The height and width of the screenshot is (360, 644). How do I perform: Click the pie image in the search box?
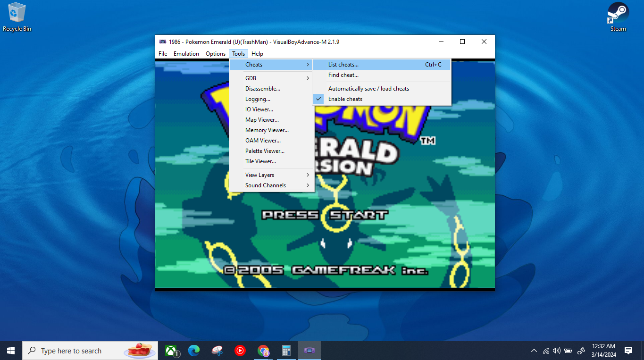[140, 351]
